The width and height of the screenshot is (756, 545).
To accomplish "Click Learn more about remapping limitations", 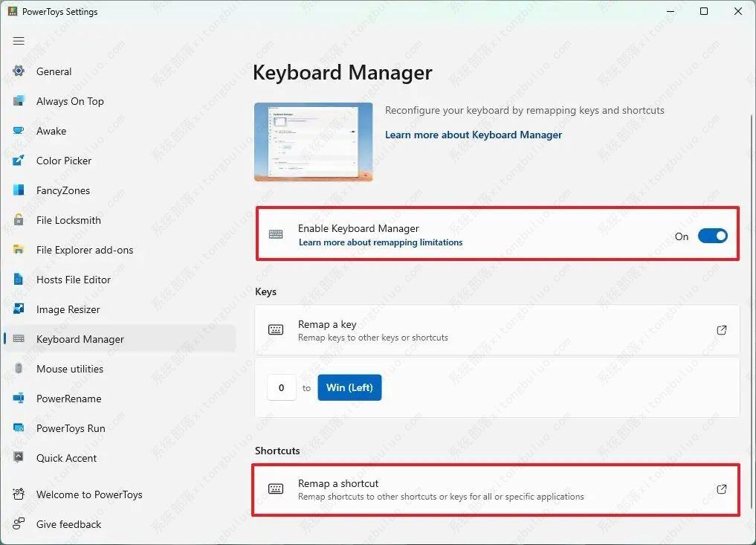I will [x=380, y=242].
